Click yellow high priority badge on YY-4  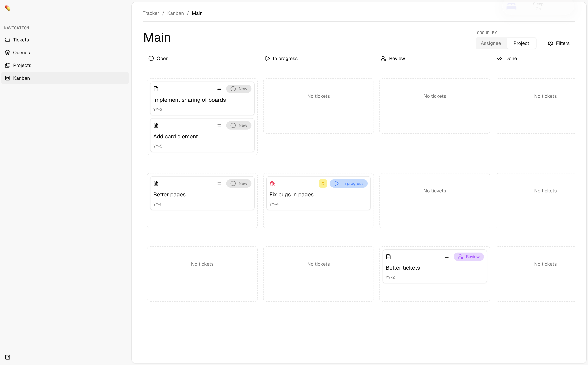pyautogui.click(x=323, y=183)
